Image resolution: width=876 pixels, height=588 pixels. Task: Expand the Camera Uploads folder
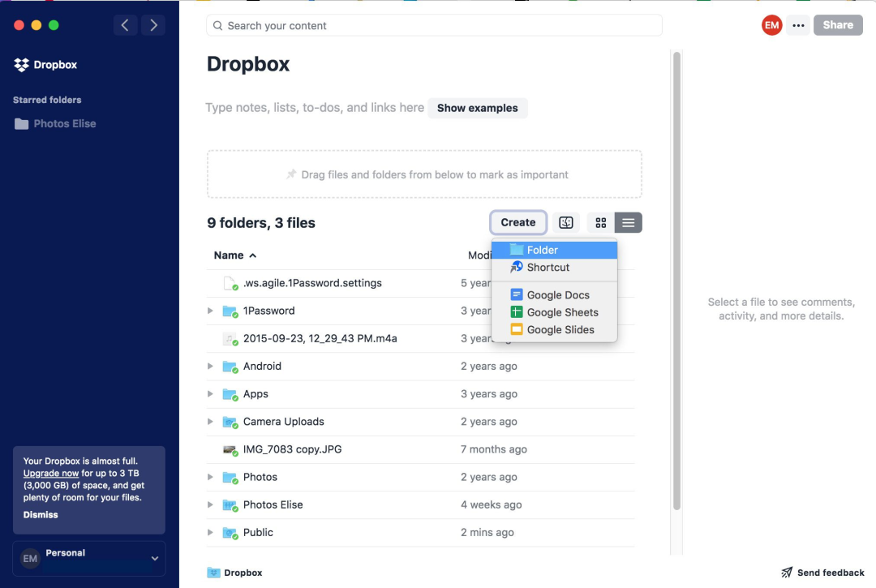click(x=210, y=421)
